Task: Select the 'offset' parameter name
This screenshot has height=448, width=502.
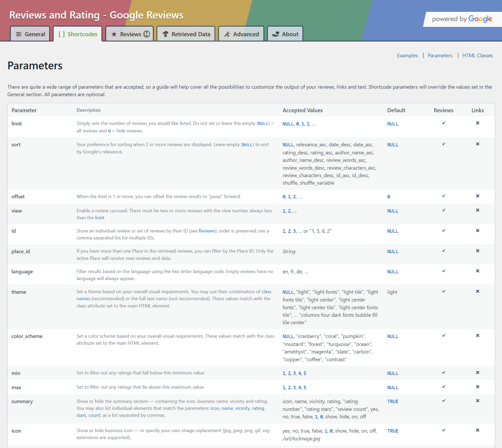Action: [x=18, y=197]
